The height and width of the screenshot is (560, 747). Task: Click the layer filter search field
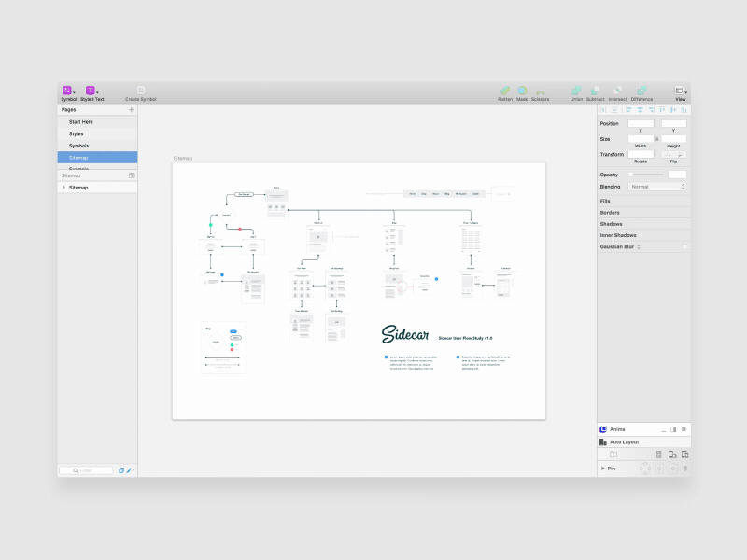tap(89, 470)
